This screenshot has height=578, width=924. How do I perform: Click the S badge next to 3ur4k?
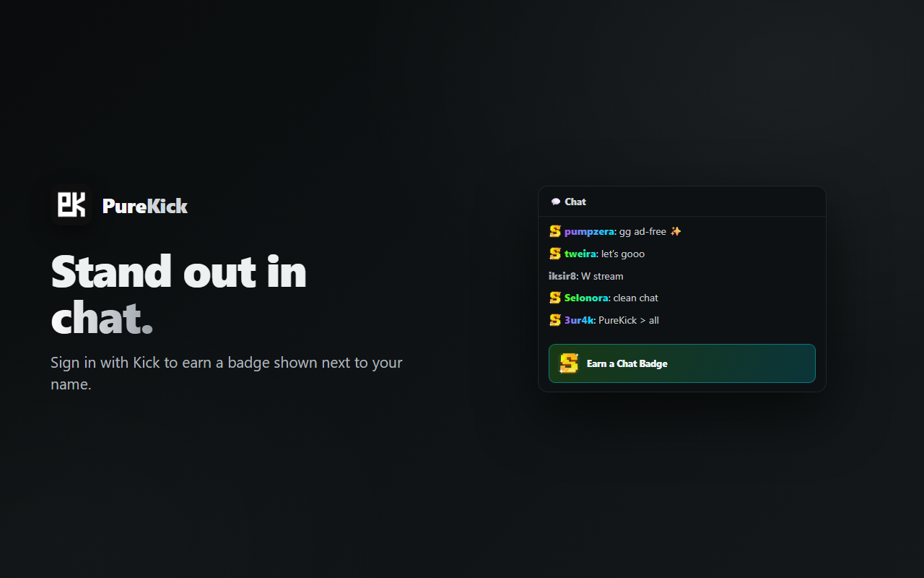point(555,320)
